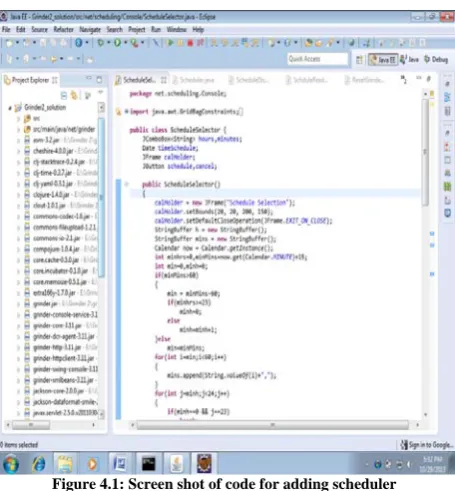
Task: Click the red Terminate stop icon
Action: [x=190, y=43]
